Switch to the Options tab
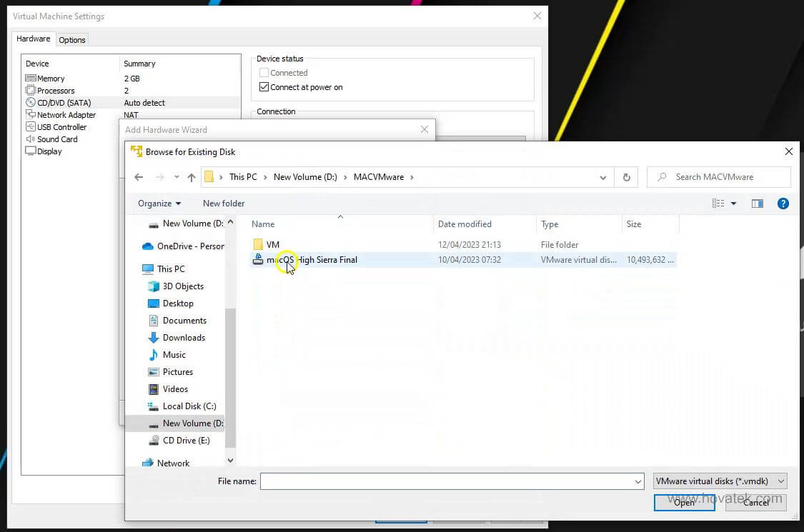The height and width of the screenshot is (532, 804). 71,39
